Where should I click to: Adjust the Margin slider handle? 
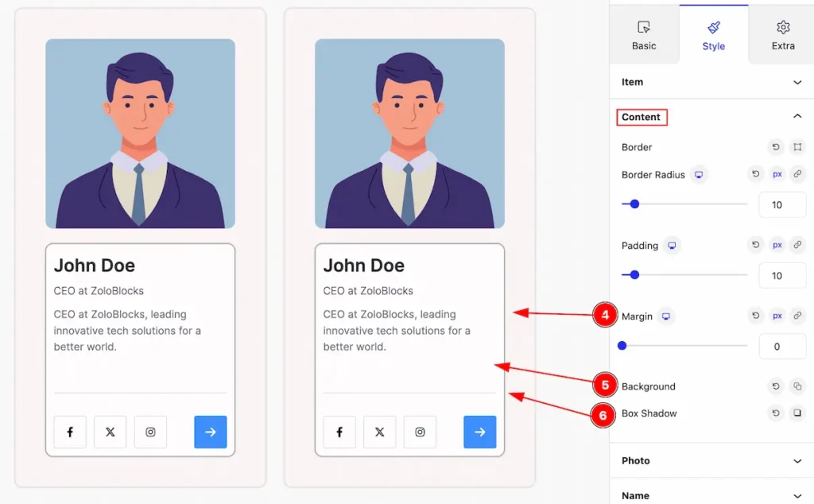click(x=622, y=346)
